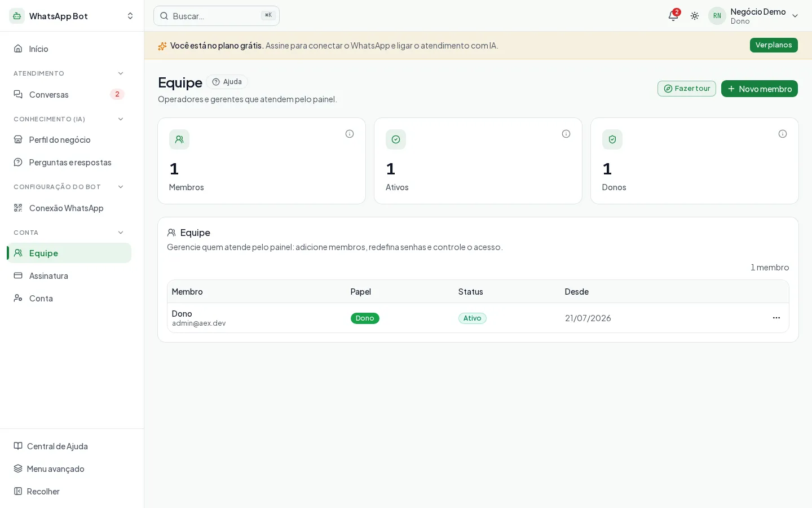812x508 pixels.
Task: Click the Ativo status badge
Action: point(472,318)
